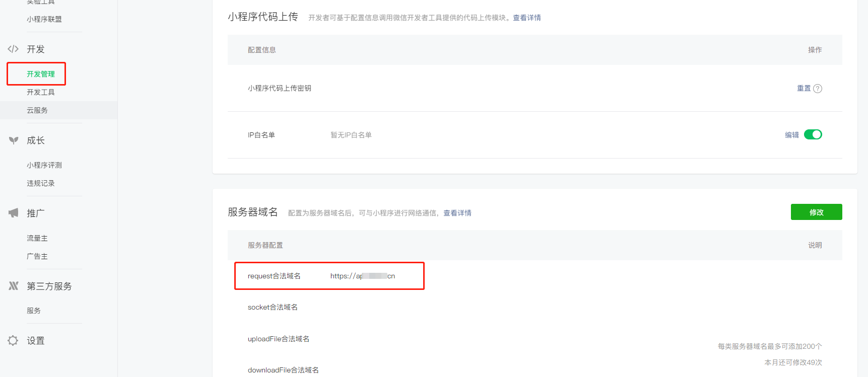Screen dimensions: 868x377
Task: Open 服务 under 第三方服务
Action: click(x=34, y=311)
